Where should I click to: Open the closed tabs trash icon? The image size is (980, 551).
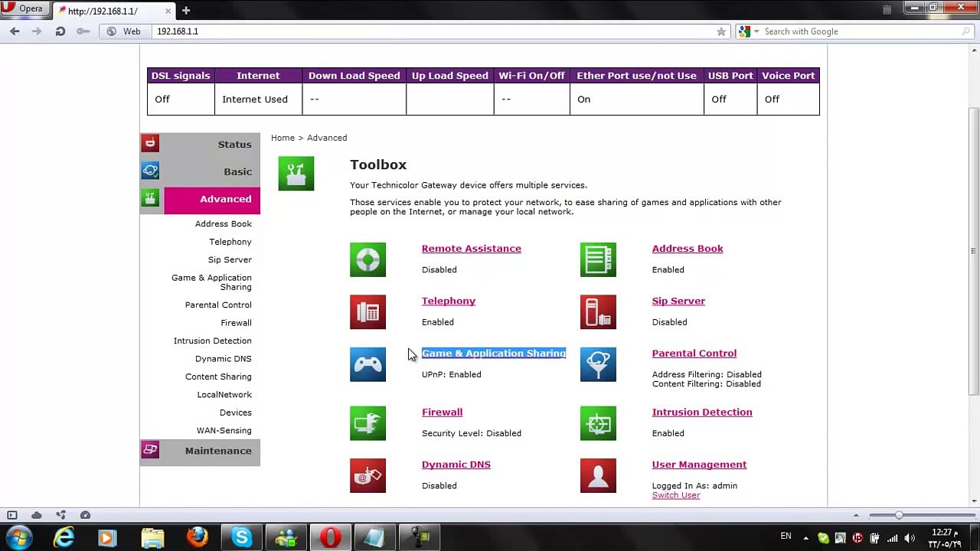pyautogui.click(x=887, y=10)
